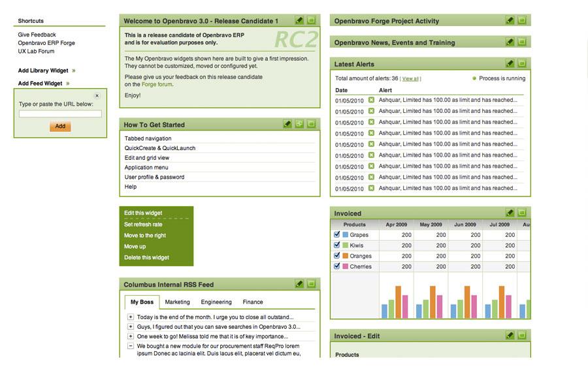This screenshot has height=372, width=588.
Task: Dismiss the third alert row's X icon
Action: [x=371, y=122]
